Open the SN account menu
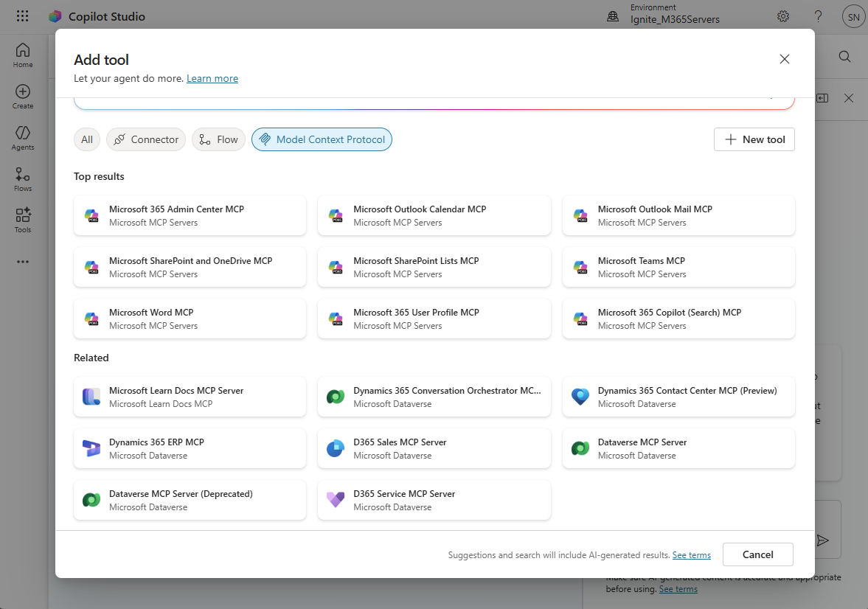This screenshot has width=868, height=609. [853, 15]
